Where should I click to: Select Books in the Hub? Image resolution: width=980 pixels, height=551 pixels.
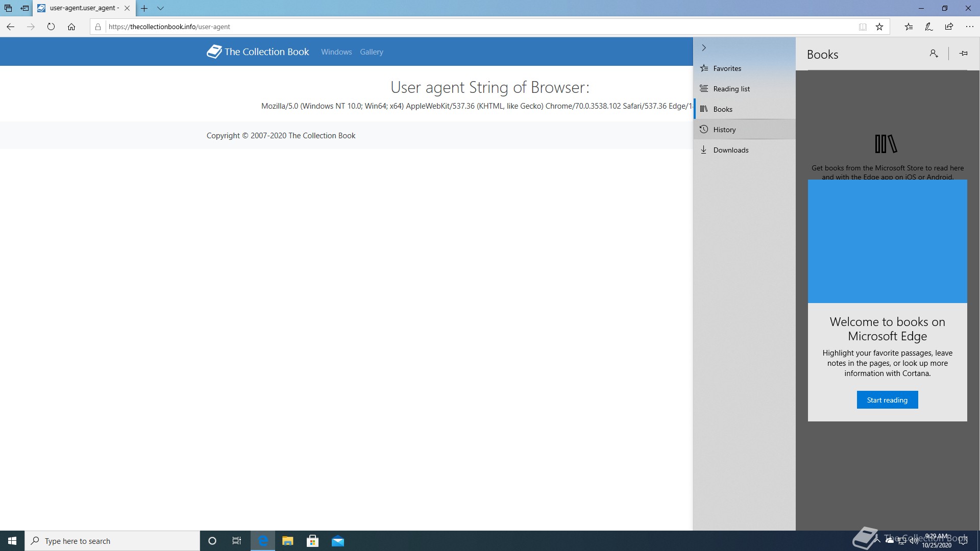[x=744, y=109]
